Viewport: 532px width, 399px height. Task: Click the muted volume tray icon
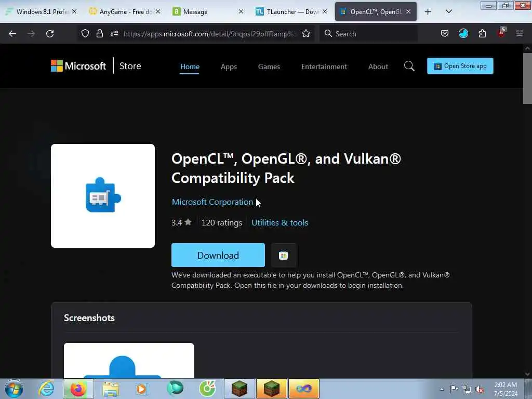[x=480, y=389]
